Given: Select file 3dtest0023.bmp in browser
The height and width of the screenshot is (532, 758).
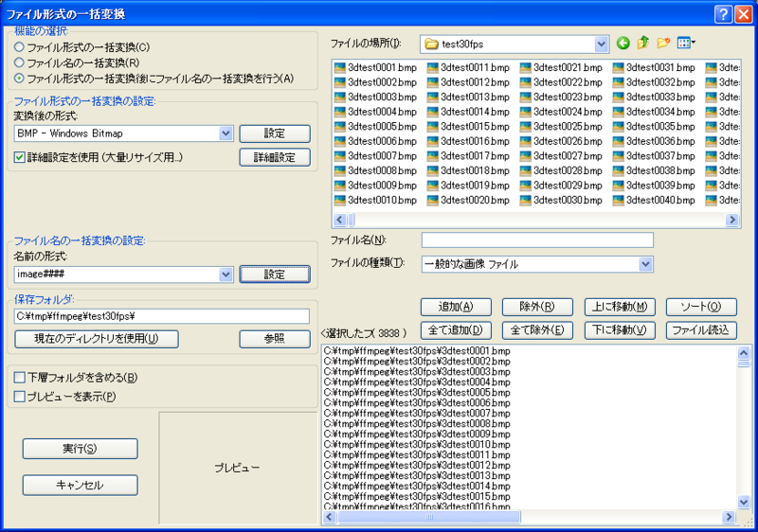Looking at the screenshot, I should click(561, 98).
